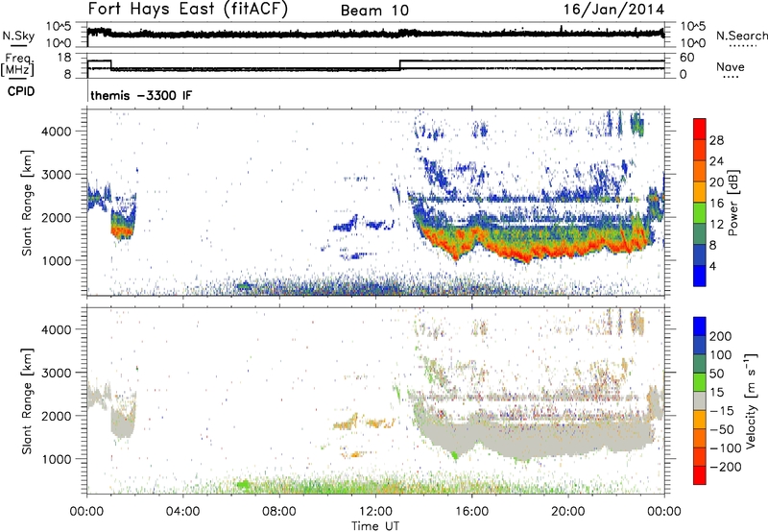Click the left '10^5' noise axis label
This screenshot has height=532, width=768.
point(59,27)
